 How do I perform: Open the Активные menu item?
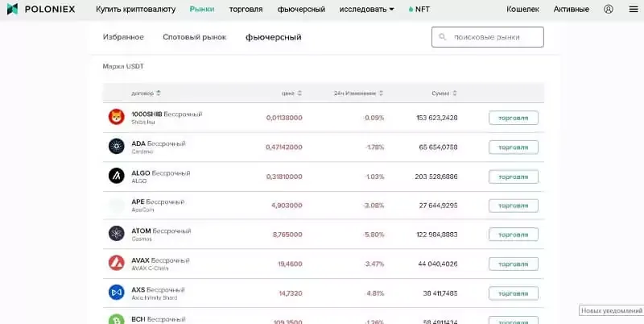(572, 9)
